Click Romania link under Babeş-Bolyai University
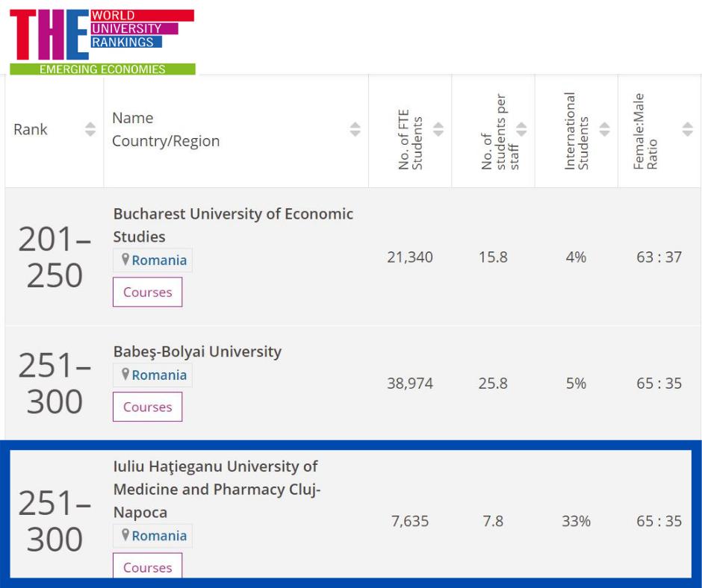The image size is (702, 588). coord(159,375)
